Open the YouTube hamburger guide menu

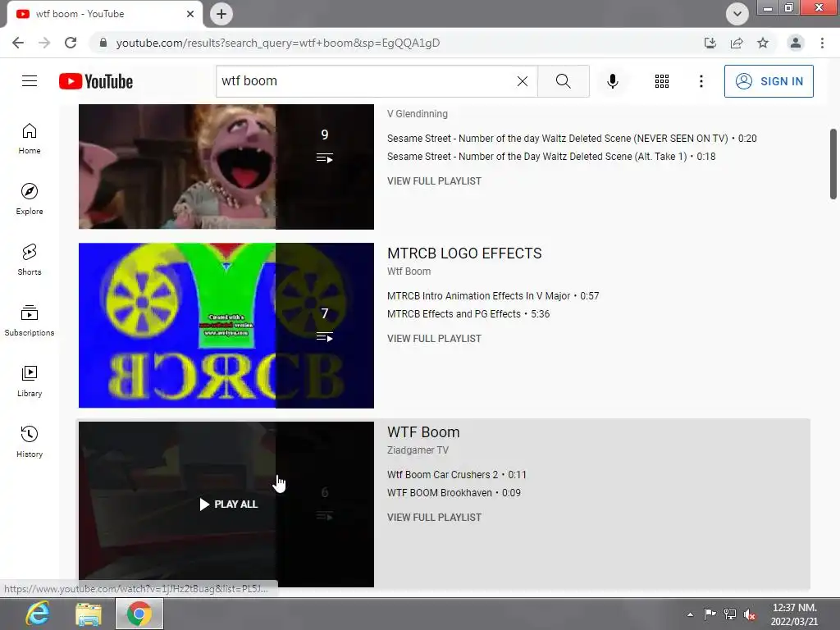(30, 81)
